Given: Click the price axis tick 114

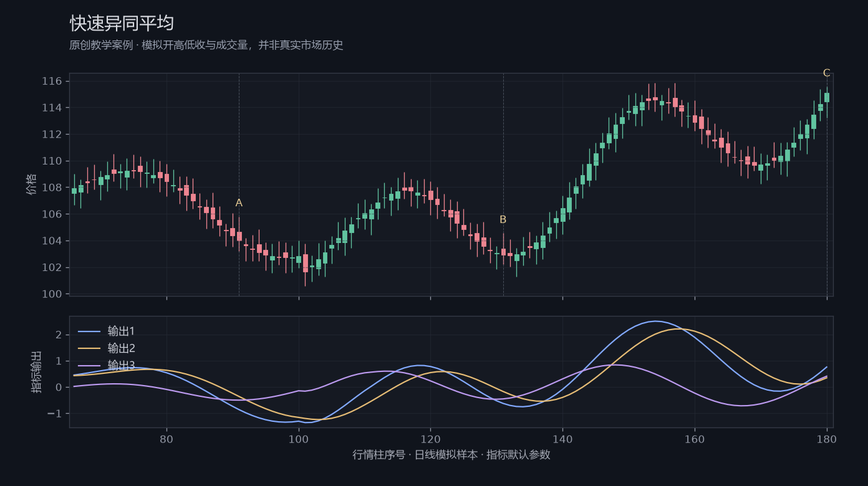Looking at the screenshot, I should 52,108.
